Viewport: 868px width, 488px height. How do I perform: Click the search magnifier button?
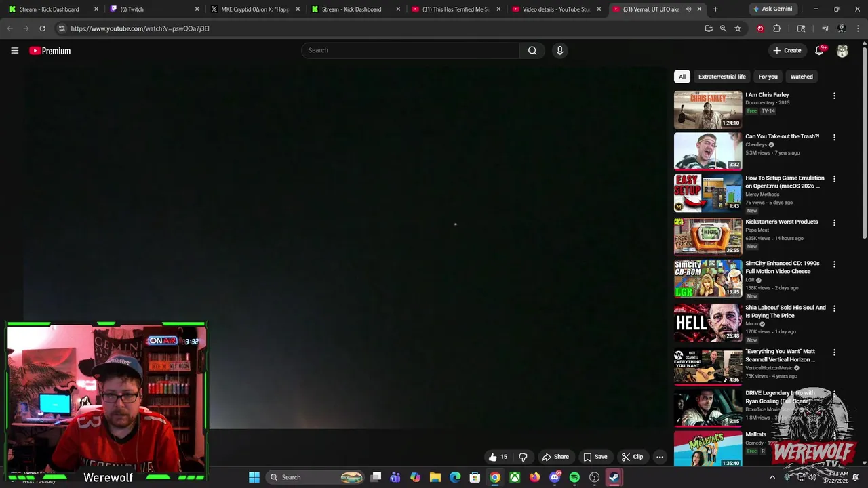(532, 50)
